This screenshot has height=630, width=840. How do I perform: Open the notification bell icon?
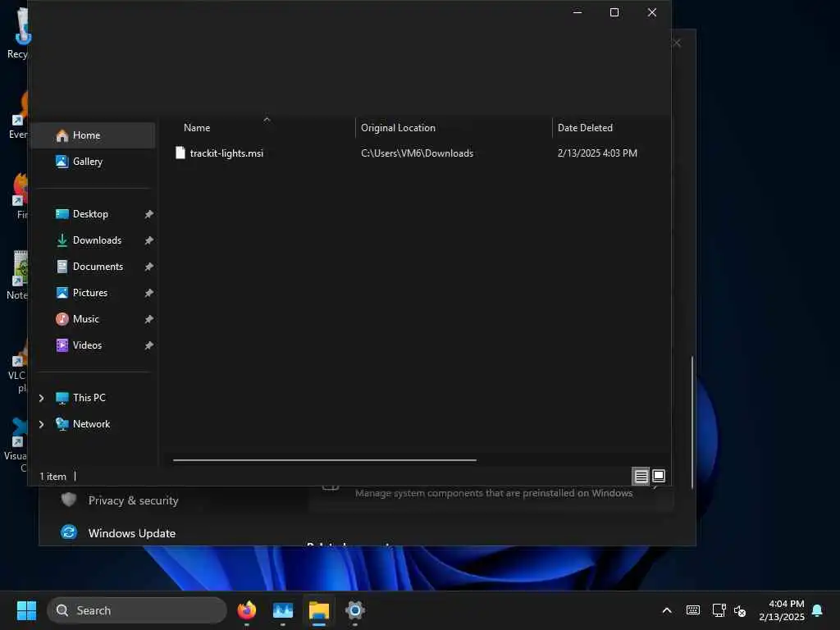point(818,610)
